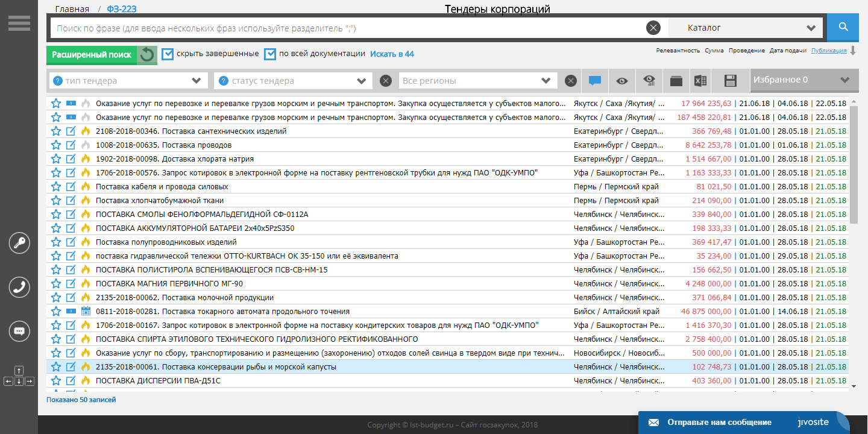
Task: Click the phone callback icon in sidebar
Action: (x=19, y=287)
